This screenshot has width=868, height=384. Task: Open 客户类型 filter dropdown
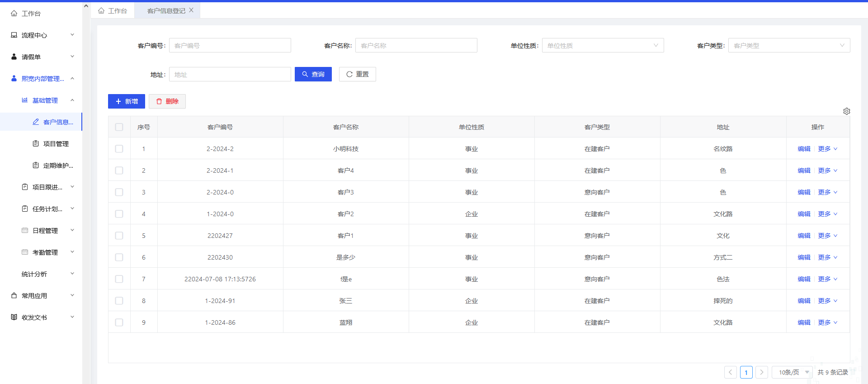789,45
